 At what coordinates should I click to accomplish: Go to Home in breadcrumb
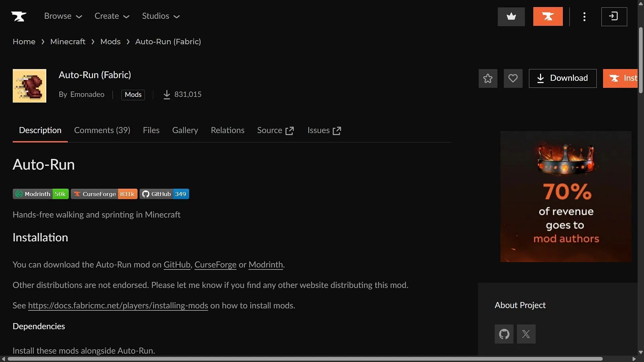[24, 42]
